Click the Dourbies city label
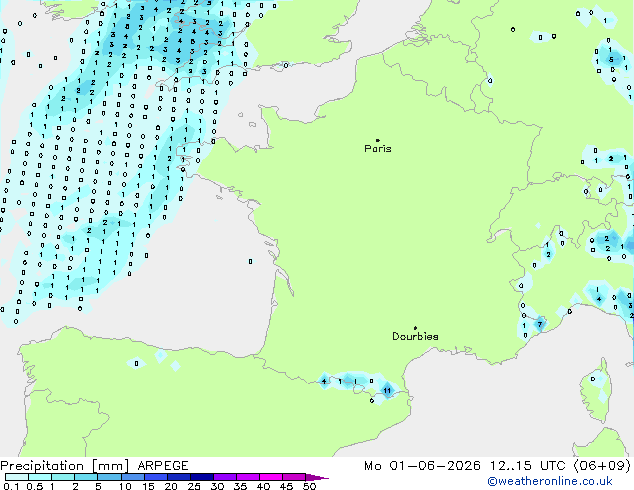Image resolution: width=634 pixels, height=490 pixels. click(415, 336)
